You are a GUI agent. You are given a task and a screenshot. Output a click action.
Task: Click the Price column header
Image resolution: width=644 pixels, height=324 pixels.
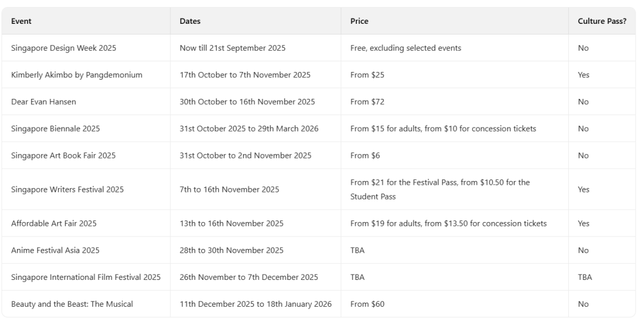pos(359,21)
